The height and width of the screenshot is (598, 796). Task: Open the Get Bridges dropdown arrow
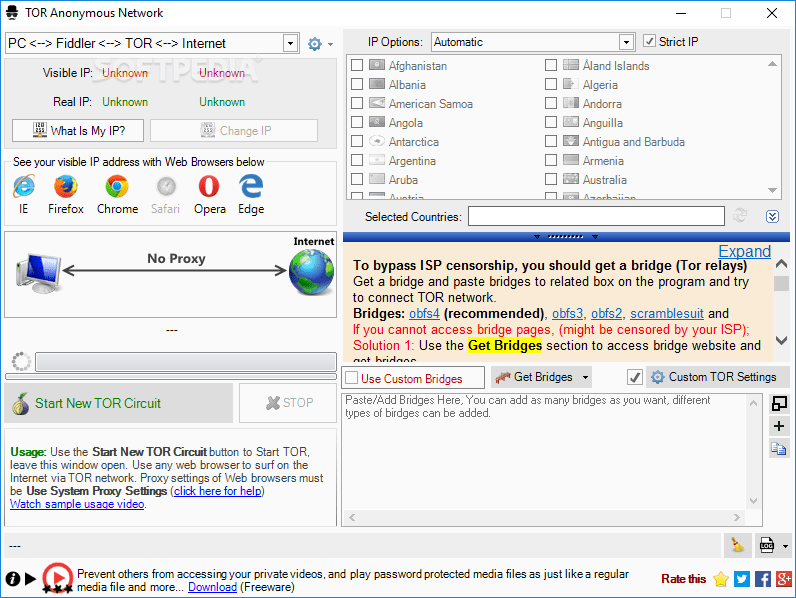[x=585, y=377]
